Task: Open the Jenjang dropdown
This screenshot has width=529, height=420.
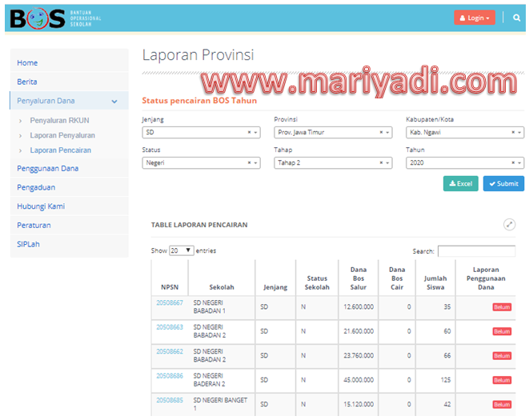Action: pyautogui.click(x=201, y=132)
